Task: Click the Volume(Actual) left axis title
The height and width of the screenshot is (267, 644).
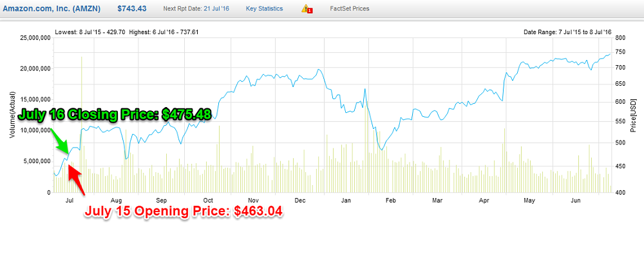Action: coord(12,115)
